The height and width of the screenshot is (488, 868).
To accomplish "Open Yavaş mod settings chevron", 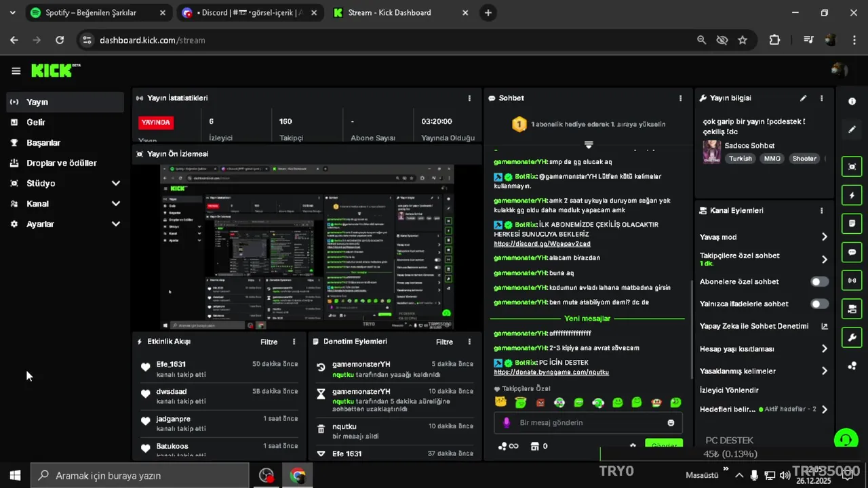I will [824, 237].
